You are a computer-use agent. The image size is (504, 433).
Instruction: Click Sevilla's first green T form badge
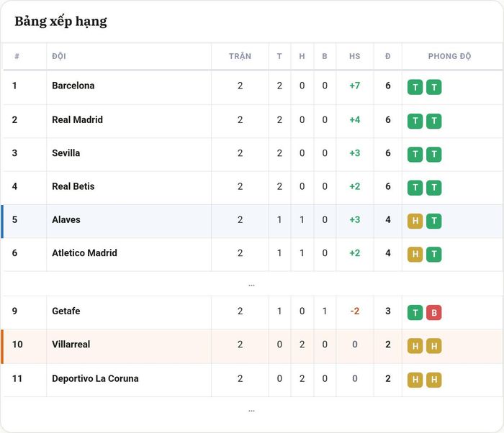[415, 155]
